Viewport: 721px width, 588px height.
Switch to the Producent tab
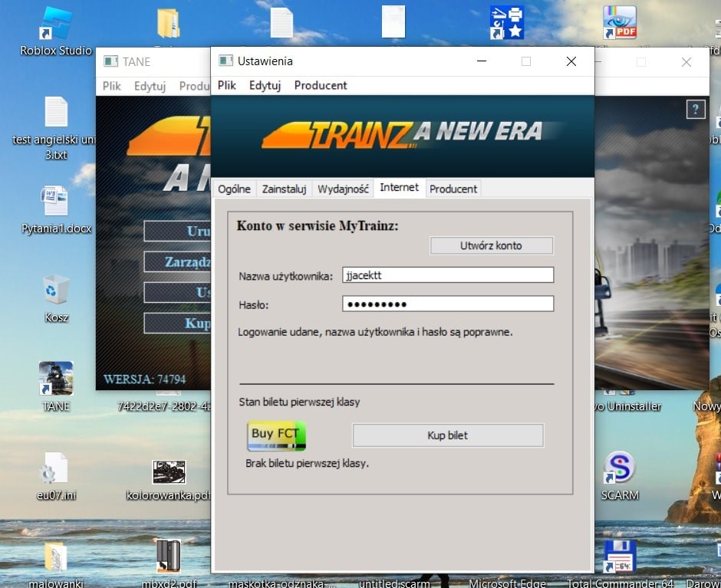(453, 189)
